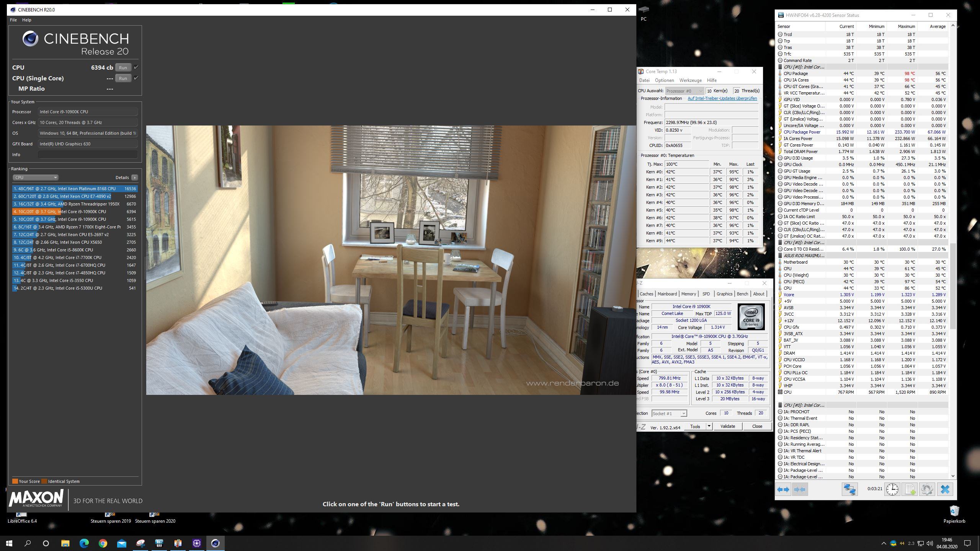The height and width of the screenshot is (551, 980).
Task: Start HWiNFO logging sheet with plus icon
Action: pos(910,489)
